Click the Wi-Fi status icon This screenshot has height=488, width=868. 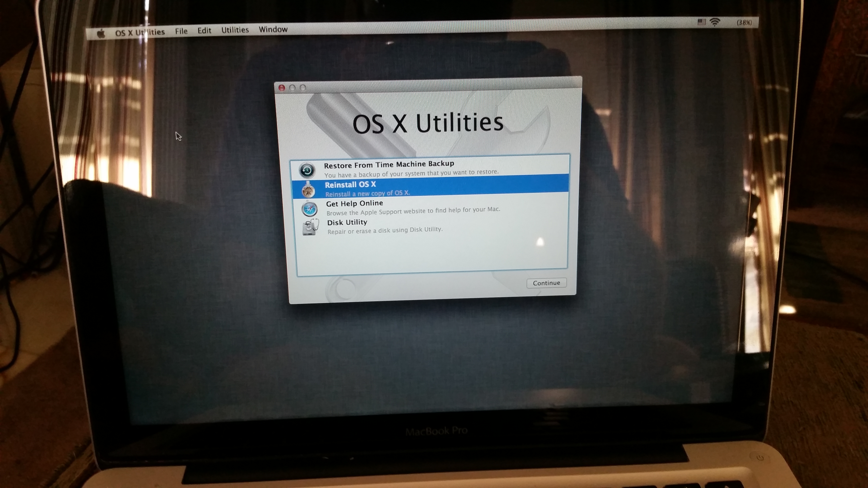pyautogui.click(x=715, y=22)
